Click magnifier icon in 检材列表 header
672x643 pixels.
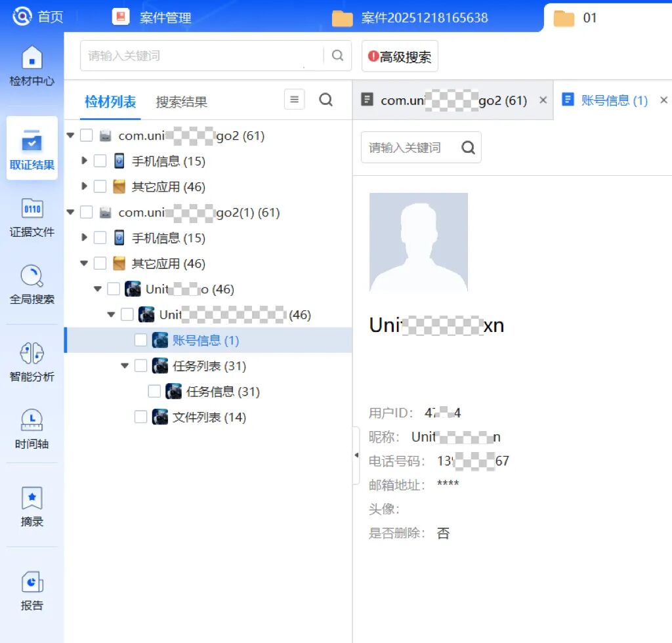pos(325,100)
